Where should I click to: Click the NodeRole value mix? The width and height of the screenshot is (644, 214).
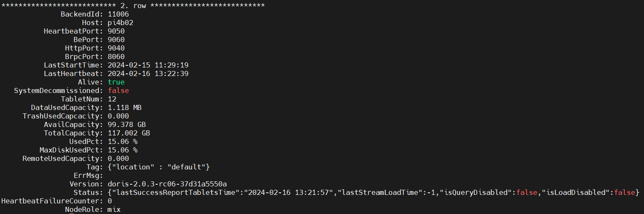pos(114,209)
